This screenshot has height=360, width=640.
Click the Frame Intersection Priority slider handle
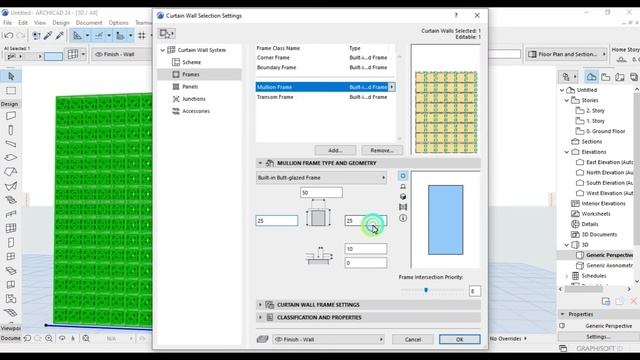(x=426, y=290)
